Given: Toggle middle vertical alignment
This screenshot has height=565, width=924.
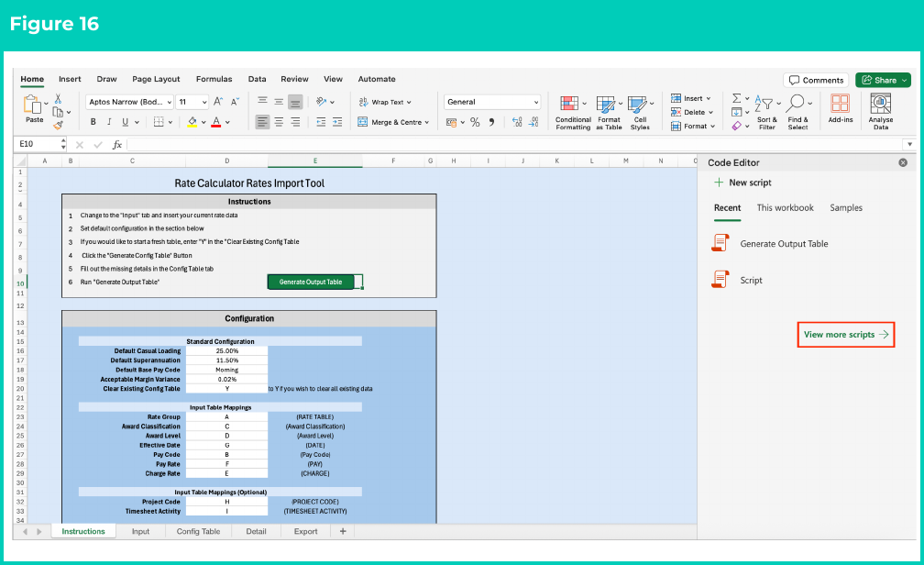Looking at the screenshot, I should tap(279, 102).
